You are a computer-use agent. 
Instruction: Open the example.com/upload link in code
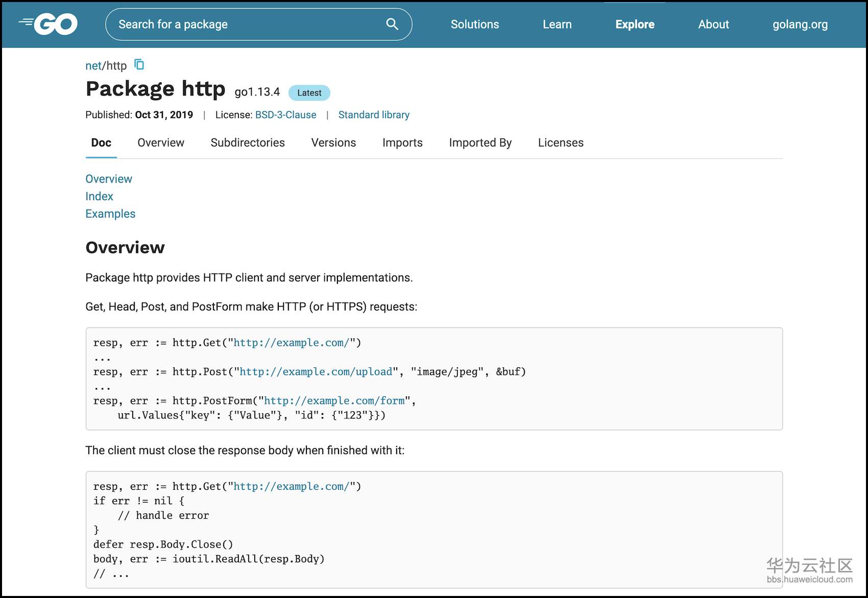[x=315, y=371]
